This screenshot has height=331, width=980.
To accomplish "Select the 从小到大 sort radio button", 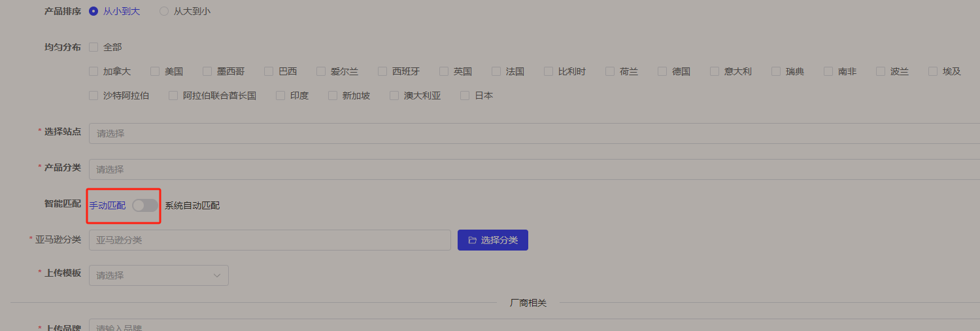I will click(x=93, y=11).
